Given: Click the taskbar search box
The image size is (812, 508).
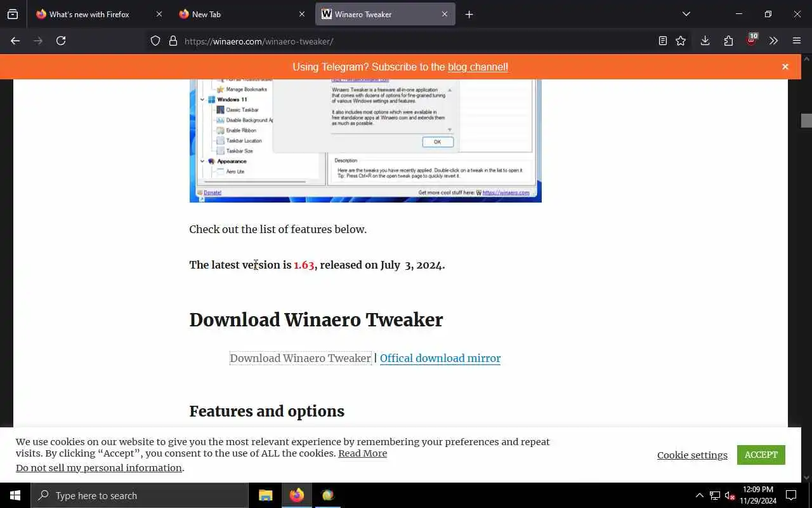Looking at the screenshot, I should click(140, 495).
